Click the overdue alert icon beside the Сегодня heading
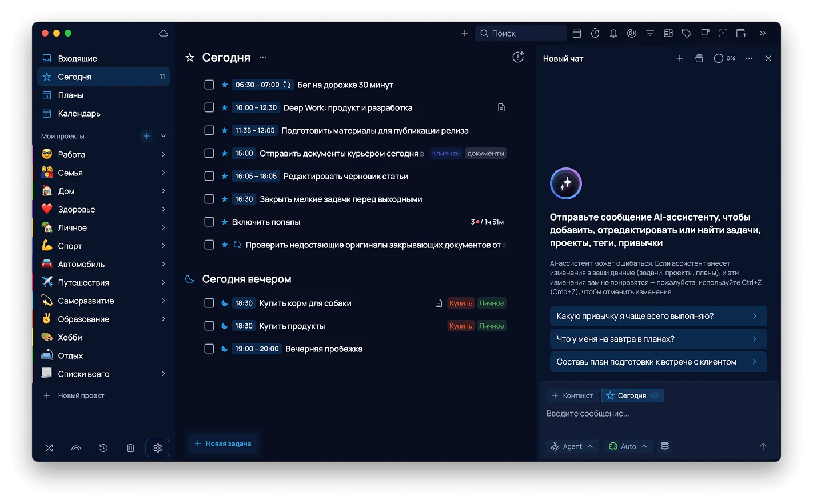The height and width of the screenshot is (504, 813). tap(518, 57)
